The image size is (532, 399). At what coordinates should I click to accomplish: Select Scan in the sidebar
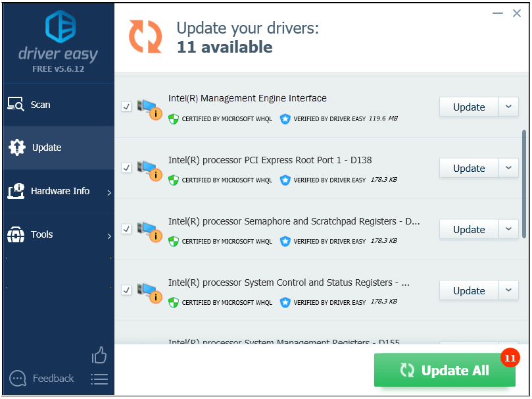coord(39,104)
